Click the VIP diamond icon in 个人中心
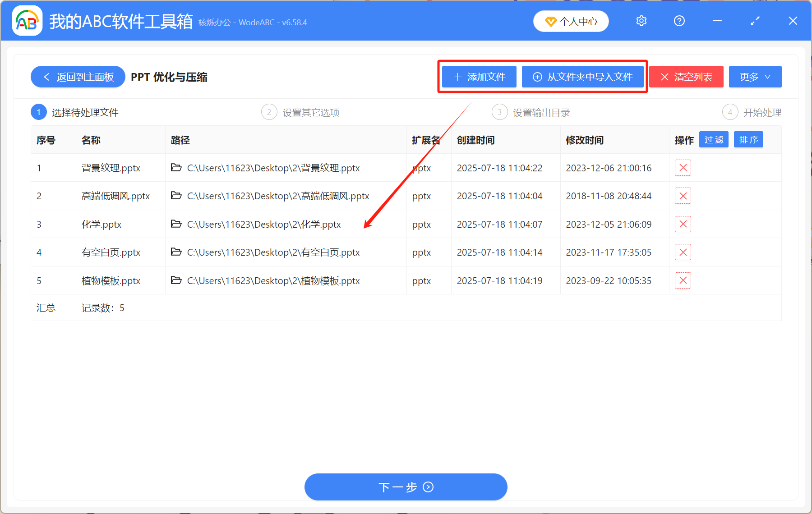 (x=551, y=21)
